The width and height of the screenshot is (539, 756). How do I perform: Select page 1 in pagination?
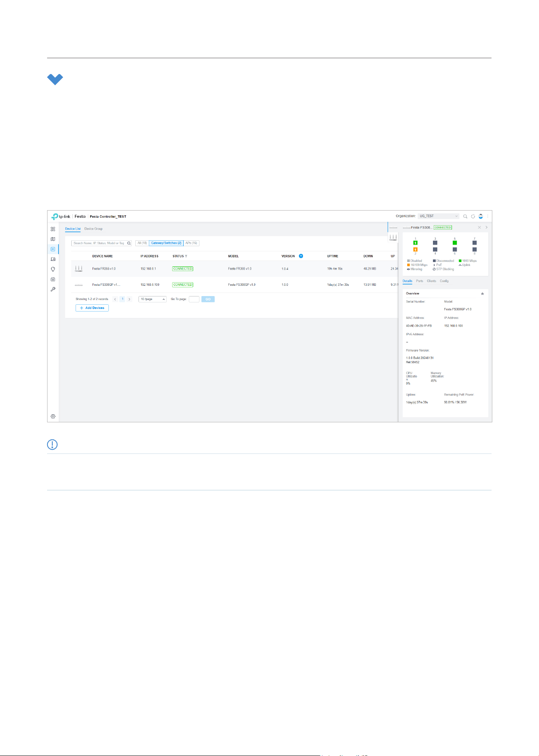123,299
